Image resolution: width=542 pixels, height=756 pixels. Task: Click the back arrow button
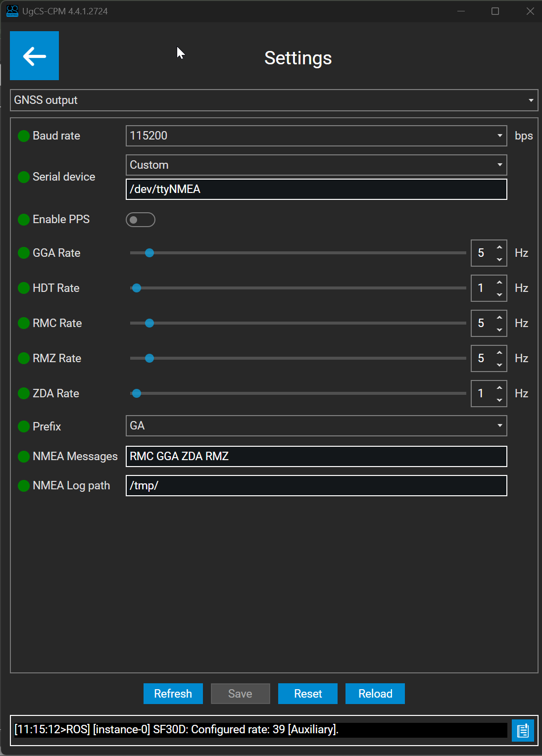(34, 55)
